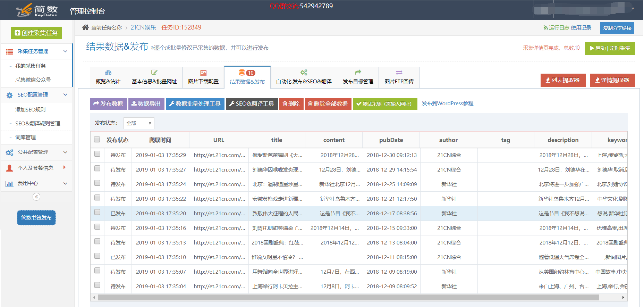The image size is (644, 307).
Task: Click the exchange icon on 图片FTP回传 tab
Action: [399, 73]
